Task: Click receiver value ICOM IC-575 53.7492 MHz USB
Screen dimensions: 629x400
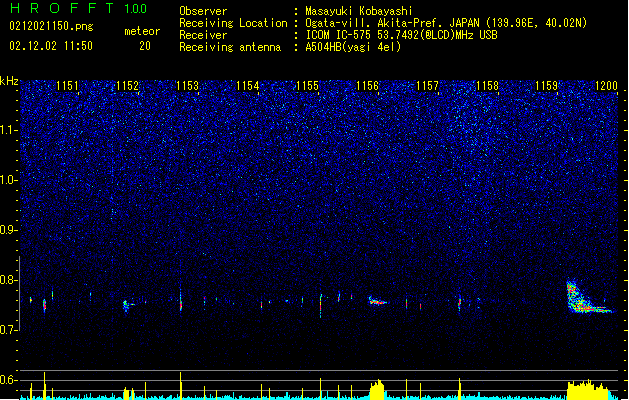Action: point(401,35)
